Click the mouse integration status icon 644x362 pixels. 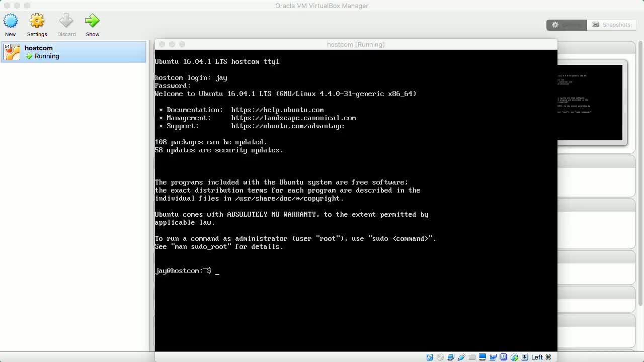tap(514, 357)
